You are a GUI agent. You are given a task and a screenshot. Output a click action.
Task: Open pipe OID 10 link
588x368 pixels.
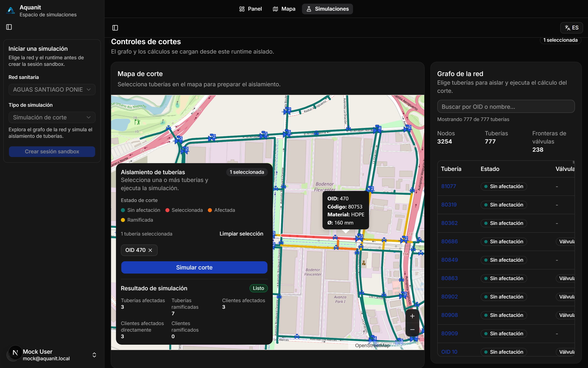pyautogui.click(x=449, y=352)
